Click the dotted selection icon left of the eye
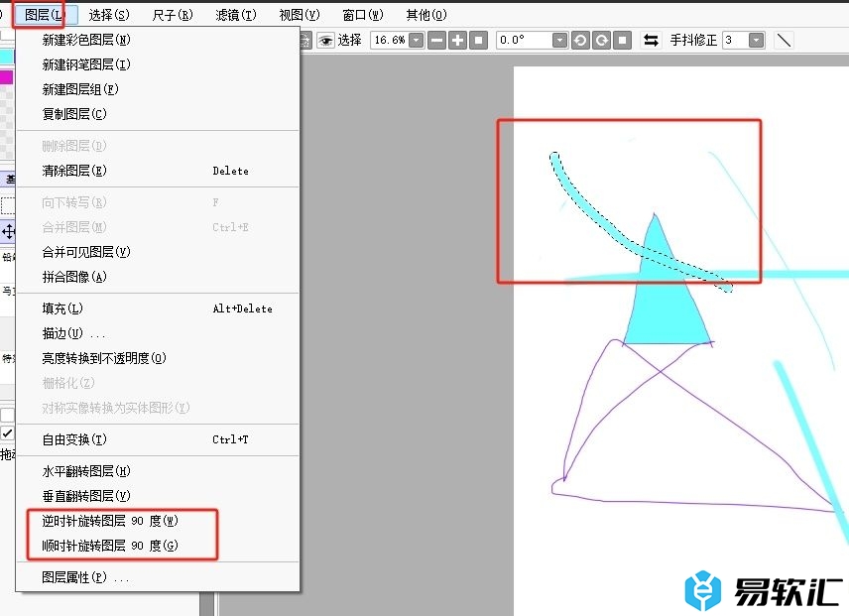This screenshot has width=849, height=616. point(305,40)
